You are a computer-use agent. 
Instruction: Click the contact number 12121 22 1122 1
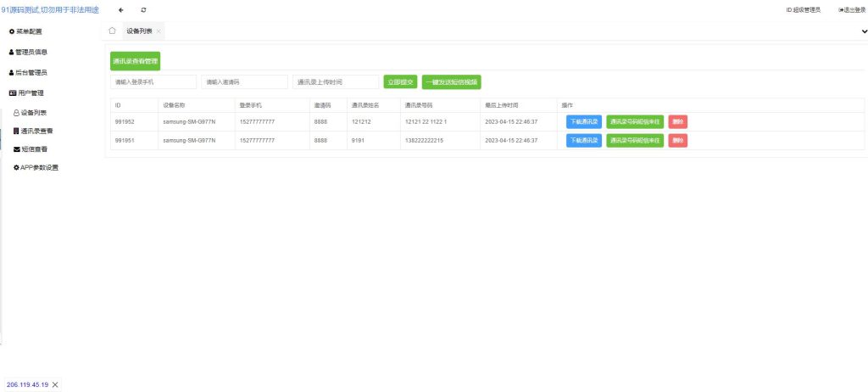[x=426, y=122]
